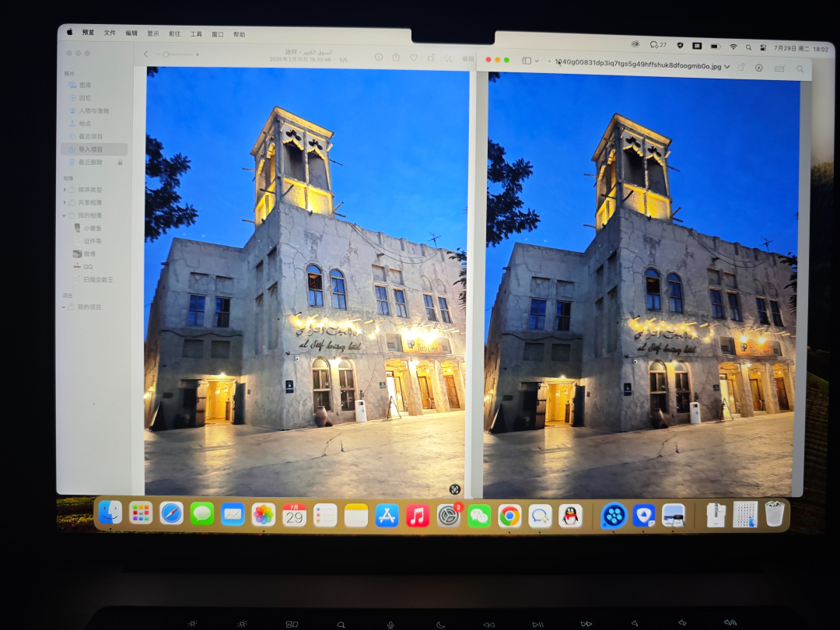840x630 pixels.
Task: Open QQ penguin app from the Dock
Action: [571, 516]
